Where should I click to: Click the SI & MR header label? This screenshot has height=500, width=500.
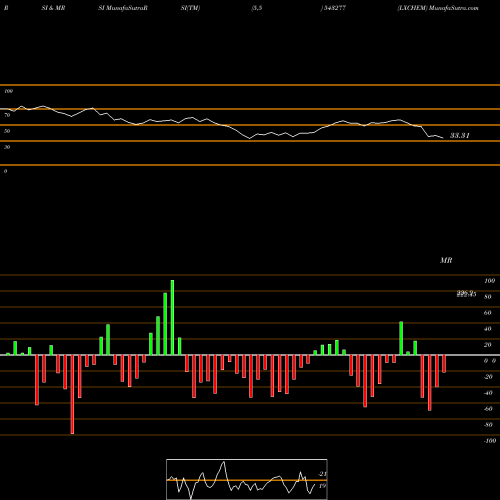coord(53,8)
